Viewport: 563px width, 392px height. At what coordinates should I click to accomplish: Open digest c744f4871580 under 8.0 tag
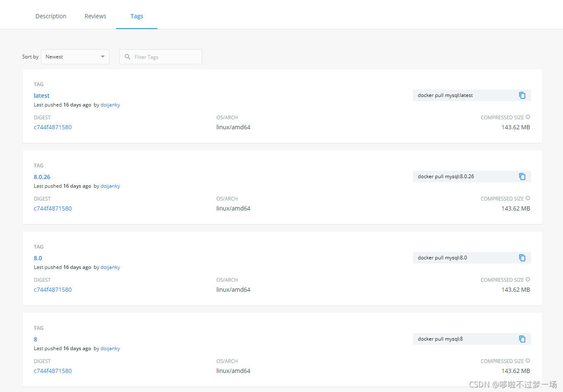point(53,290)
